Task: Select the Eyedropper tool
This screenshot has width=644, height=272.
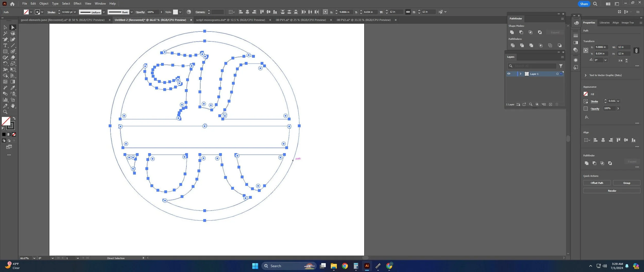Action: (x=13, y=88)
